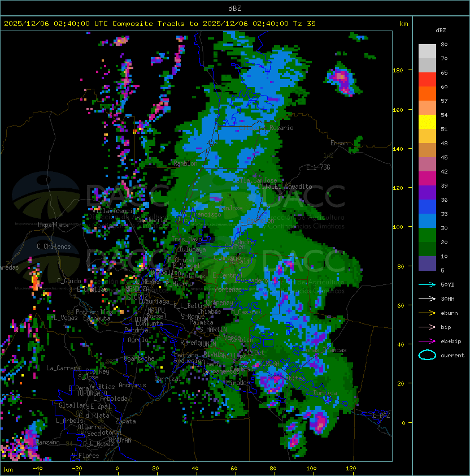The height and width of the screenshot is (476, 470).
Task: Click the TUNUYAN map label
Action: 120,440
